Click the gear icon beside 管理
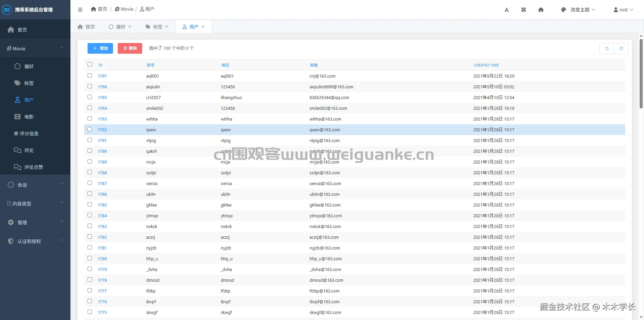The width and height of the screenshot is (644, 320). coord(11,222)
